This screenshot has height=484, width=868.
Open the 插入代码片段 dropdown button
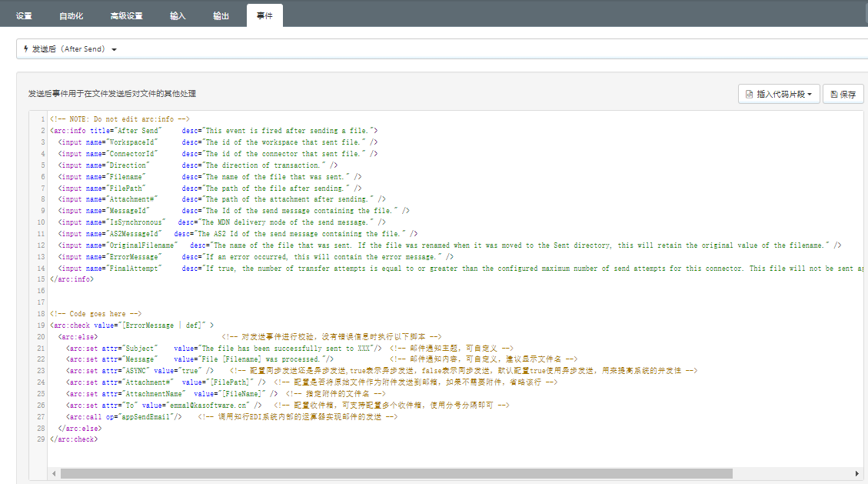pos(779,94)
